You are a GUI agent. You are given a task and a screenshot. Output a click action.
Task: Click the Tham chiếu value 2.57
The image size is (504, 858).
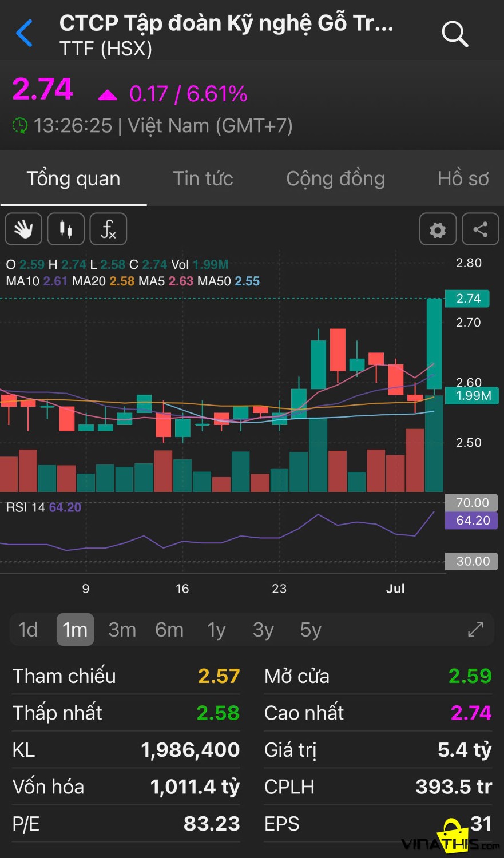pos(219,676)
